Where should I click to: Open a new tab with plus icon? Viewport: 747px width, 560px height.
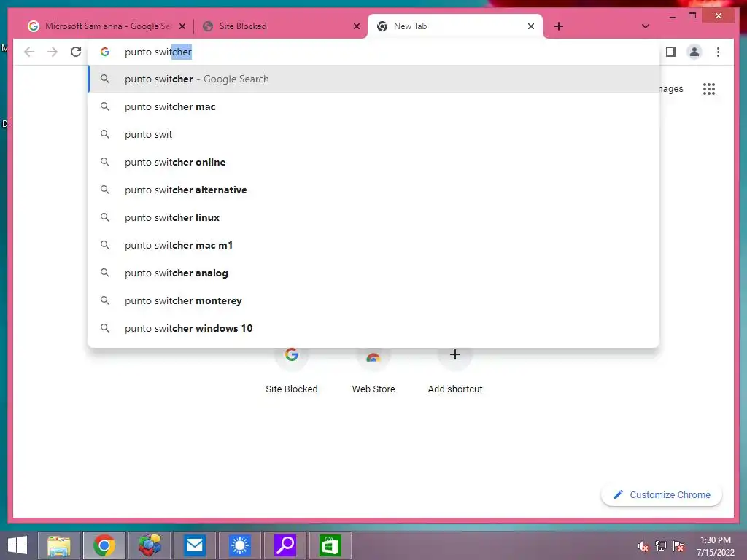click(x=559, y=26)
